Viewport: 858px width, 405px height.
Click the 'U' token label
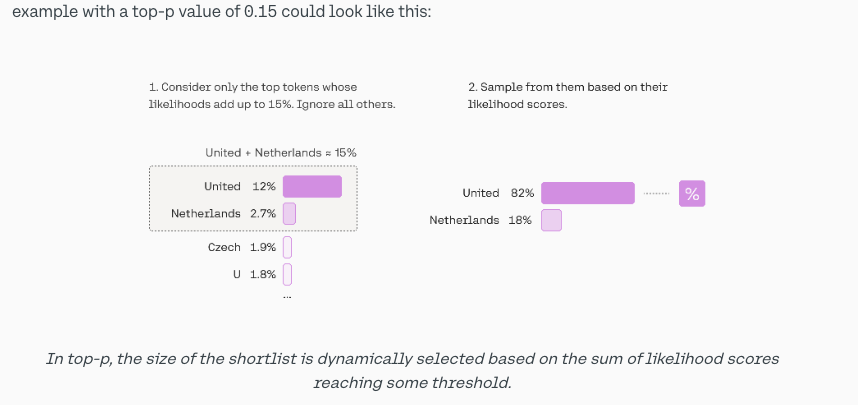pos(236,274)
